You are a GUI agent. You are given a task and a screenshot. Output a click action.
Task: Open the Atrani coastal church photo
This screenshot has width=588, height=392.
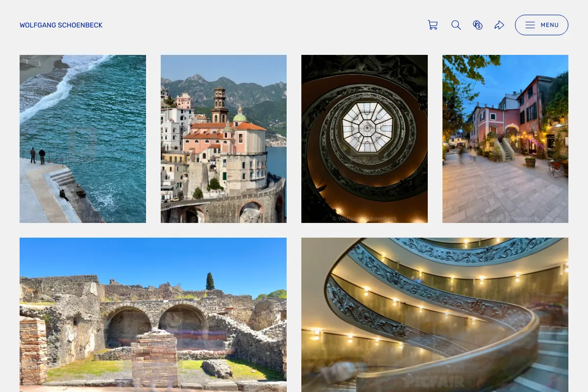click(x=223, y=139)
